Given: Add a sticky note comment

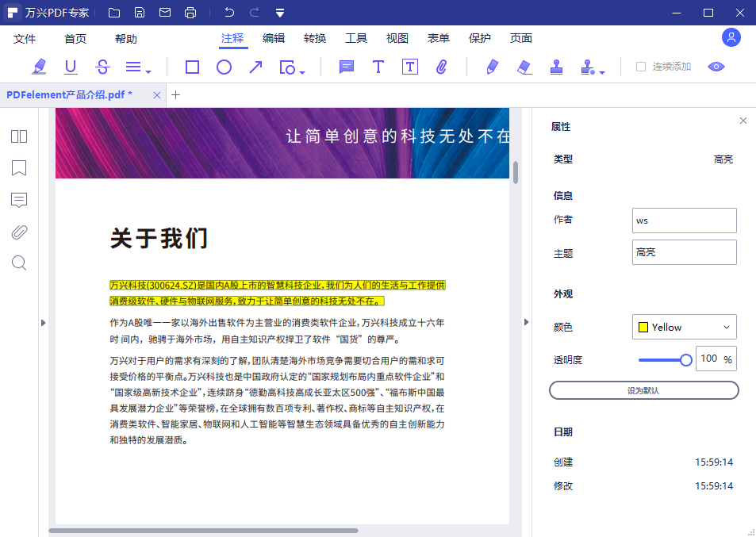Looking at the screenshot, I should [346, 67].
